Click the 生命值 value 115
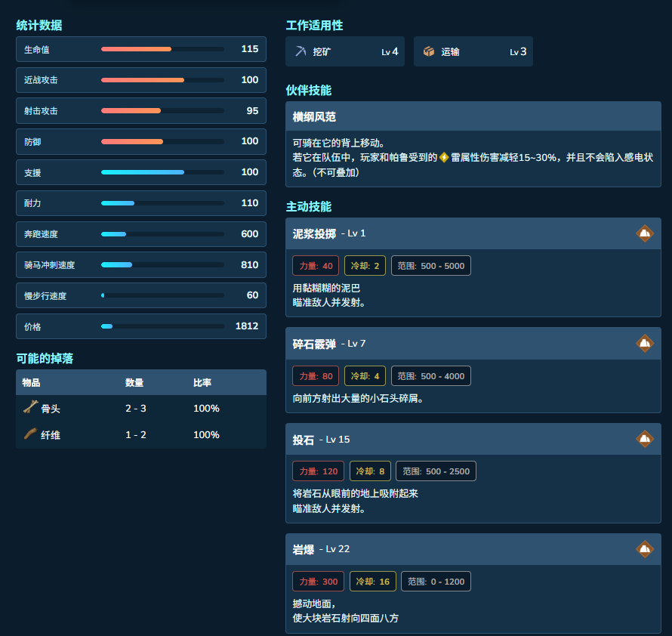Viewport: 672px width, 636px height. [x=250, y=49]
